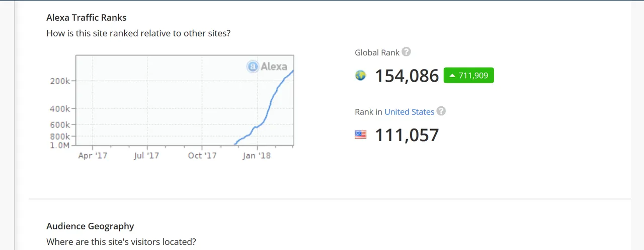Click the Jul '17 axis label
644x250 pixels.
[146, 155]
